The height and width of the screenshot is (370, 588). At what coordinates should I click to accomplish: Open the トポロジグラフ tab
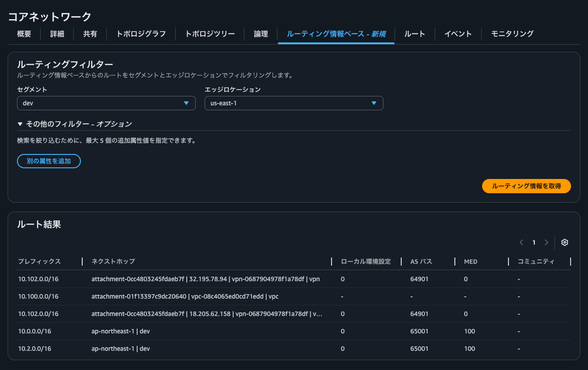[140, 33]
